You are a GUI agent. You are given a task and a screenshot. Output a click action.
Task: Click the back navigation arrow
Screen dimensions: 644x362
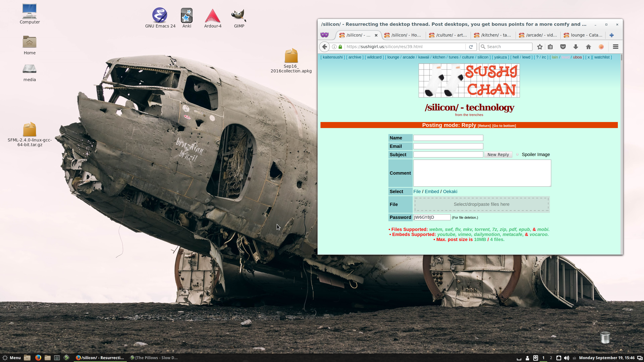tap(325, 47)
